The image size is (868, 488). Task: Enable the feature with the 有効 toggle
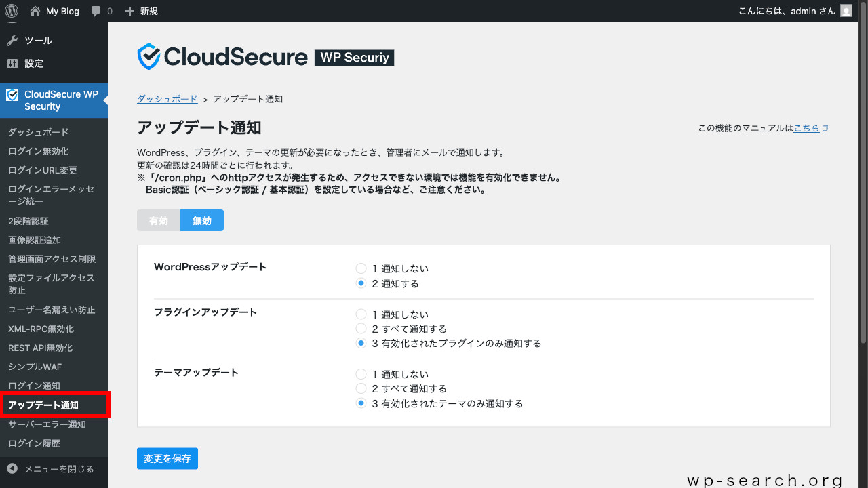[158, 220]
